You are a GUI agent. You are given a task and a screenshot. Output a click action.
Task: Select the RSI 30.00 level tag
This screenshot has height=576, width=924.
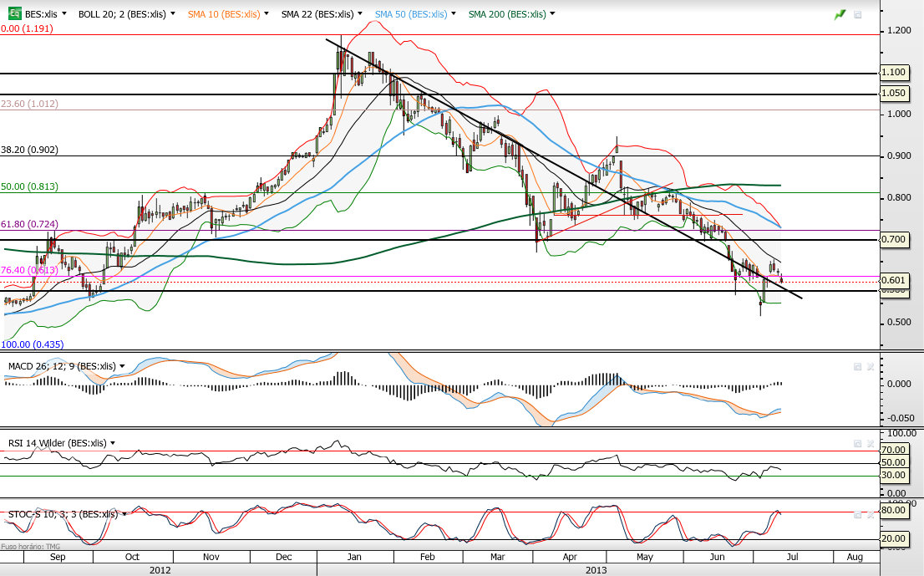[893, 475]
